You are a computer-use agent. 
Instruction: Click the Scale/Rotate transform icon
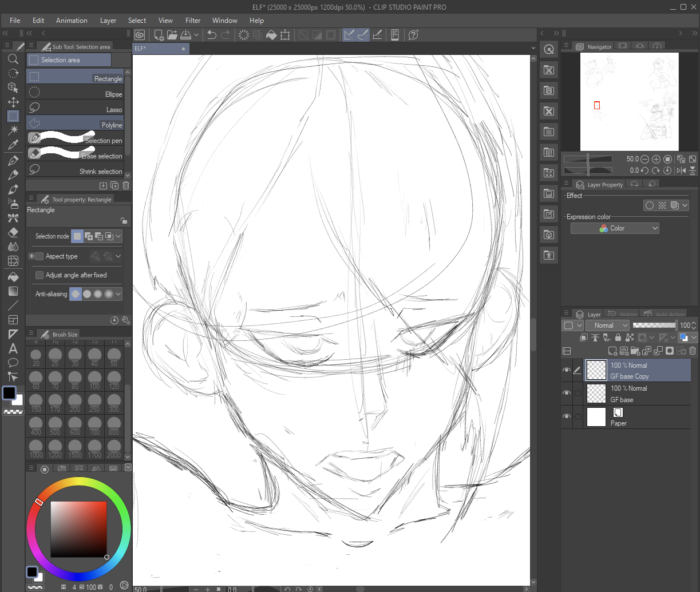tap(285, 35)
